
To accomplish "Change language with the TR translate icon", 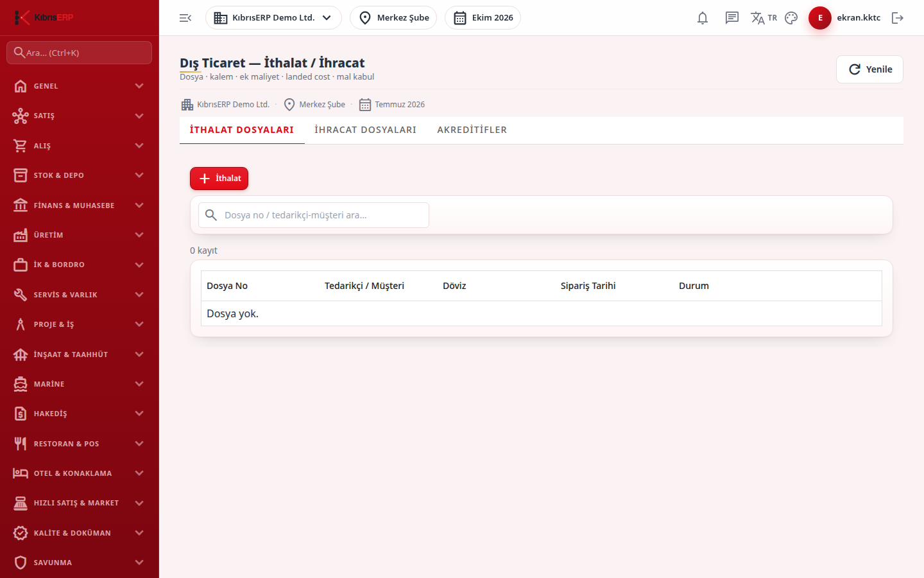I will [764, 18].
